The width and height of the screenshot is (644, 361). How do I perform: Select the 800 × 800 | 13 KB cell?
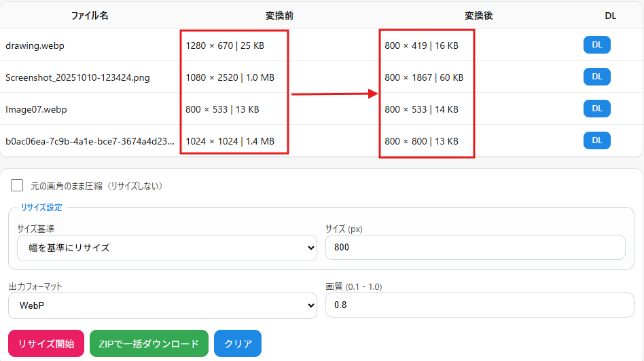coord(421,141)
